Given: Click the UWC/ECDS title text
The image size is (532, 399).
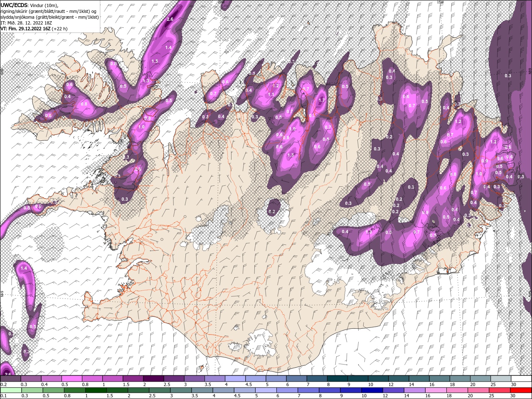Looking at the screenshot, I should tap(14, 5).
